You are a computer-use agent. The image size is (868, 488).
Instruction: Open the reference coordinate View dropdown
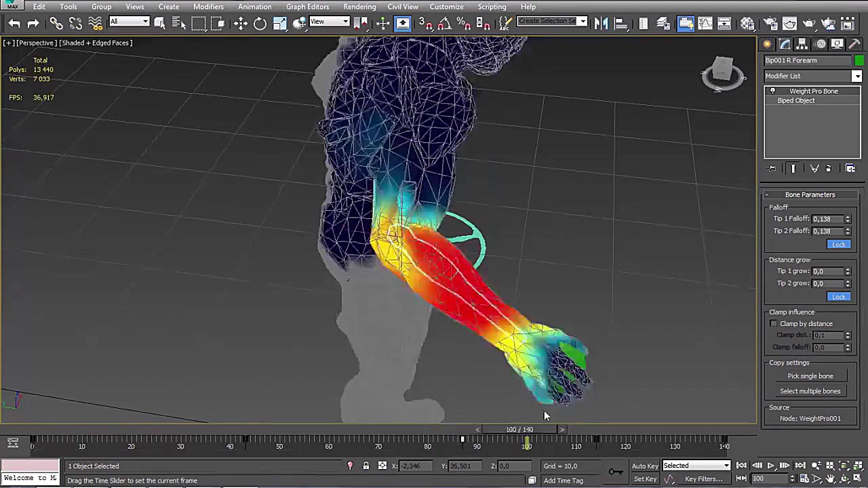(330, 22)
